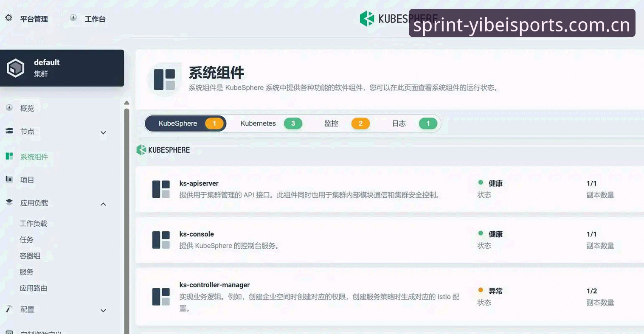644x334 pixels.
Task: Switch to the 日志 logging tab
Action: pyautogui.click(x=414, y=123)
